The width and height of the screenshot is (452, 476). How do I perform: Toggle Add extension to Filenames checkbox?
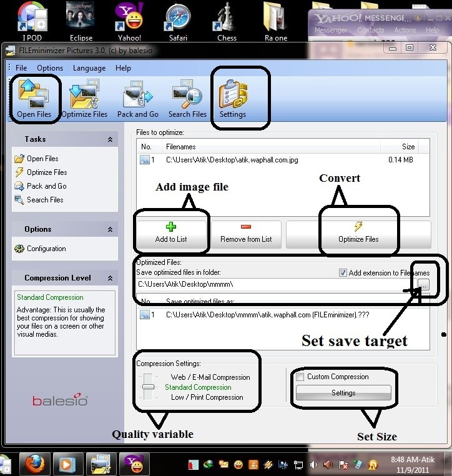(x=342, y=273)
